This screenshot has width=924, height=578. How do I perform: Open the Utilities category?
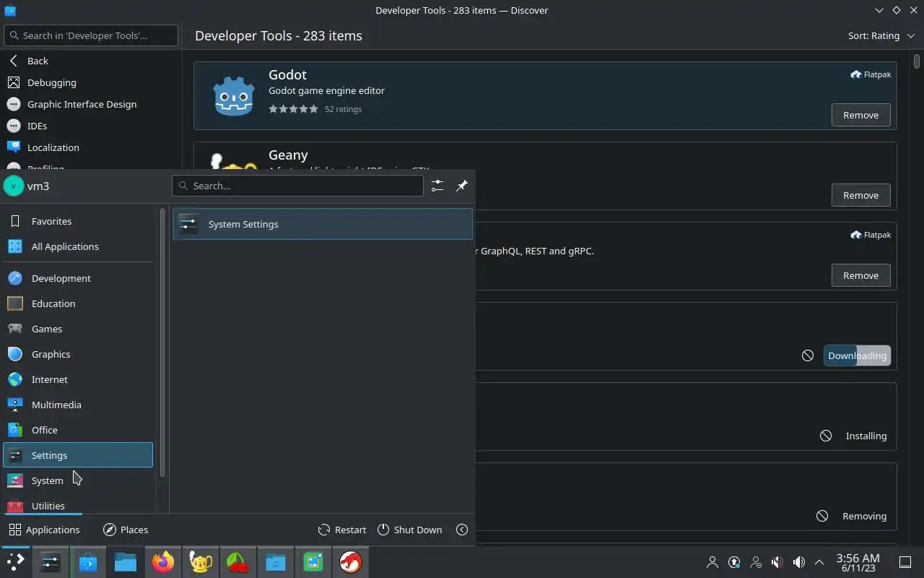(78, 505)
